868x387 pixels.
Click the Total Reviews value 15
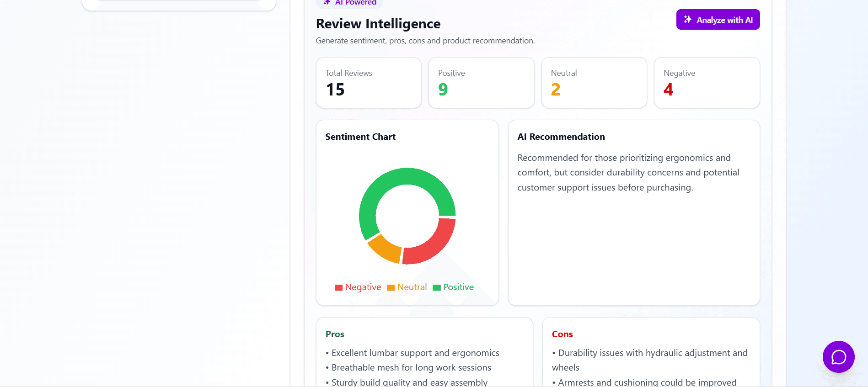[335, 90]
